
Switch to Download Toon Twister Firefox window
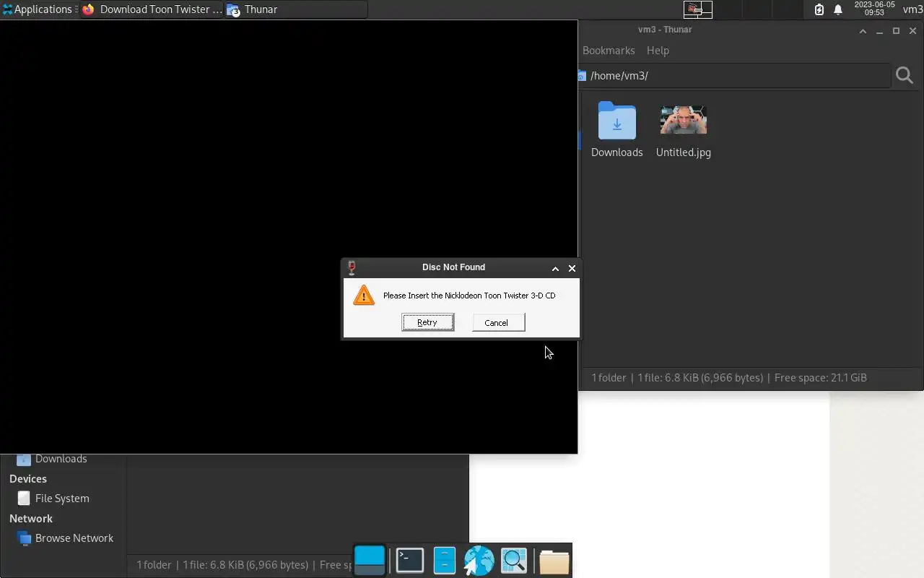[152, 9]
